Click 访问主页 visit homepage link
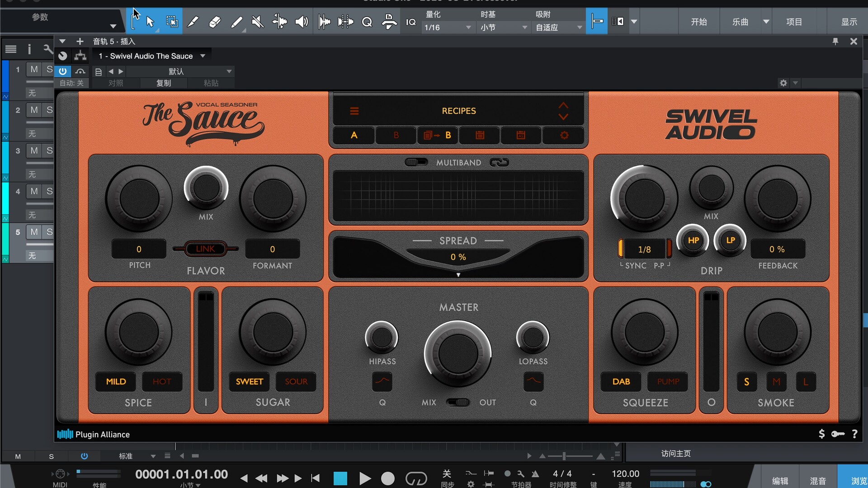Viewport: 868px width, 488px height. click(x=676, y=453)
